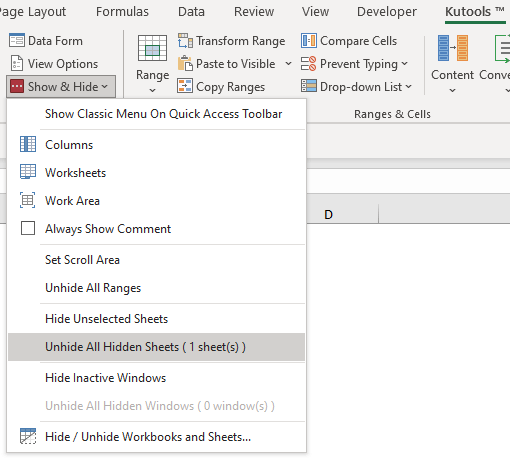Choose the Columns menu entry
This screenshot has width=510, height=458.
(156, 144)
